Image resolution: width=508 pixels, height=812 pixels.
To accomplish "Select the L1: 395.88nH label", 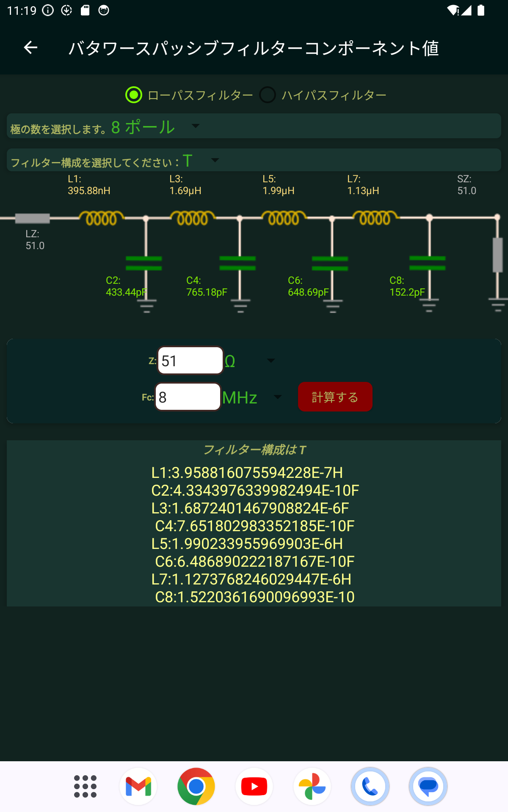I will [x=89, y=185].
